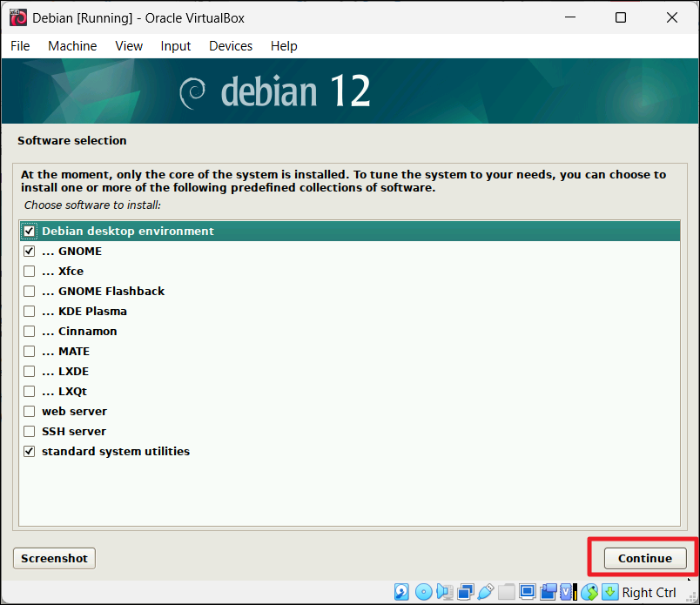Viewport: 700px width, 605px height.
Task: Click the shared folders status icon
Action: click(x=507, y=592)
